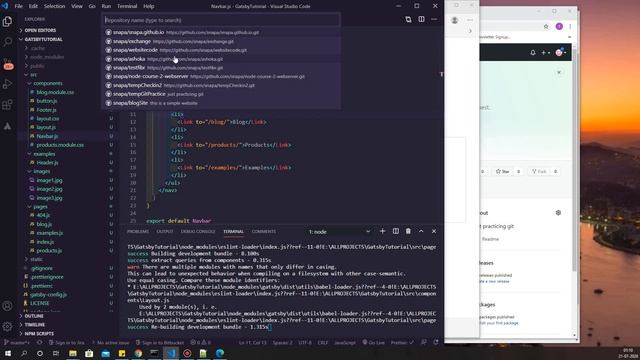Select repository snapa/blogSite

(x=221, y=103)
